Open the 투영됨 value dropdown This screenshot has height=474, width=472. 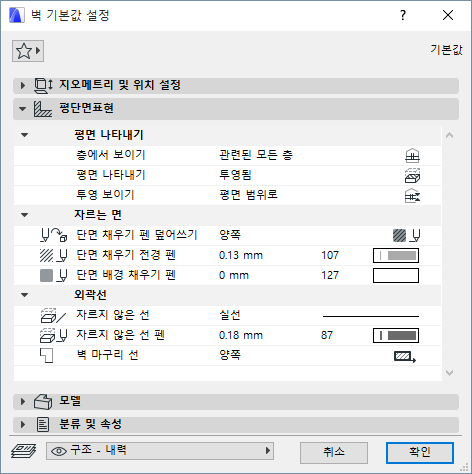pos(235,175)
